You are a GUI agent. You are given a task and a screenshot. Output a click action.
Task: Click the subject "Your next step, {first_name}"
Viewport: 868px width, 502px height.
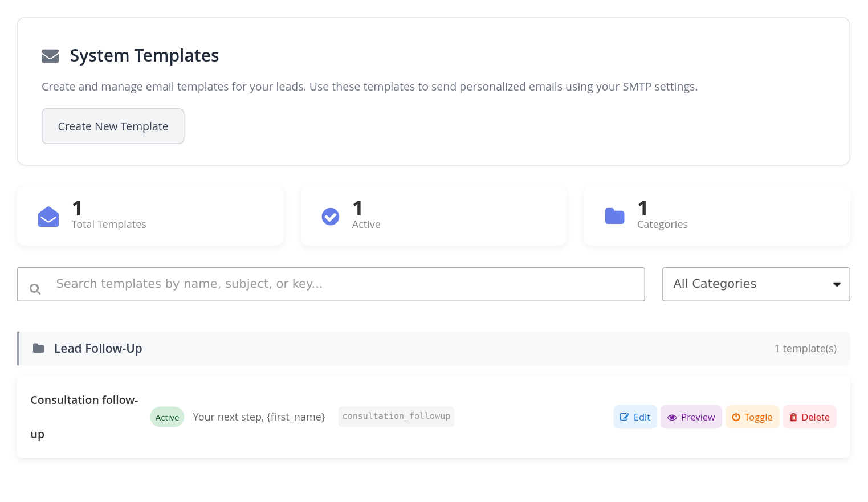(x=259, y=417)
